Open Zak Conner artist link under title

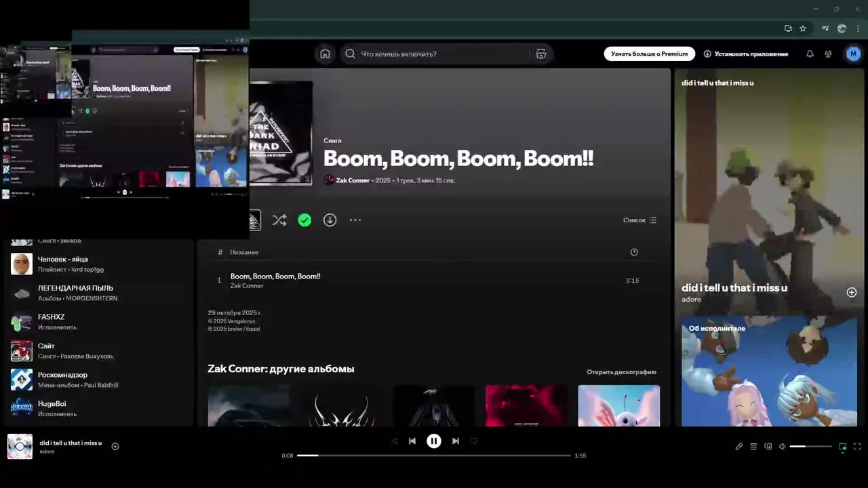353,180
